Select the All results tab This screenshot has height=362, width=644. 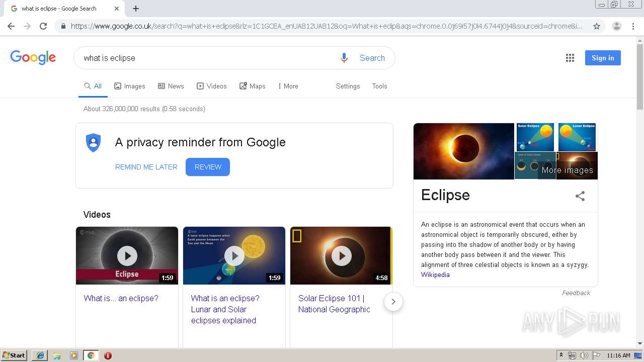(93, 86)
